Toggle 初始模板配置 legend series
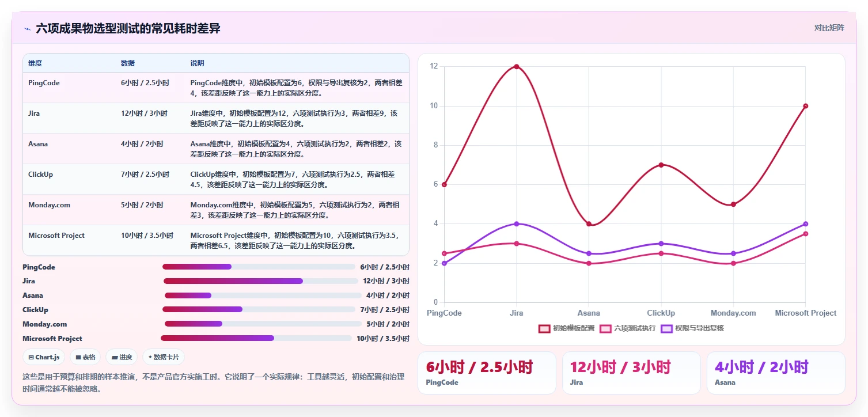Image resolution: width=868 pixels, height=417 pixels. click(x=566, y=328)
